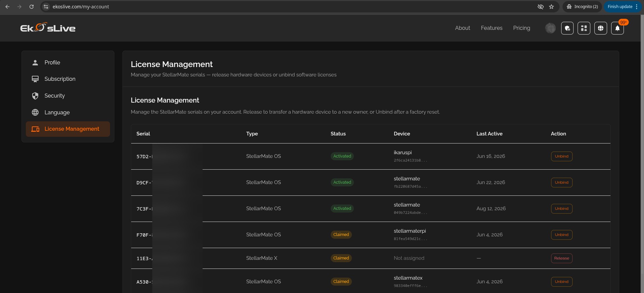Image resolution: width=644 pixels, height=293 pixels.
Task: Select Subscription in the sidebar
Action: (68, 79)
